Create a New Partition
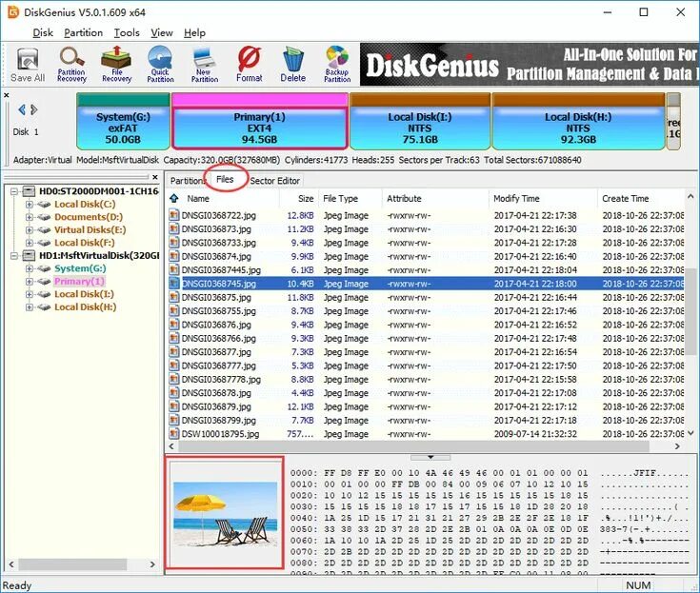700x593 pixels. tap(205, 65)
